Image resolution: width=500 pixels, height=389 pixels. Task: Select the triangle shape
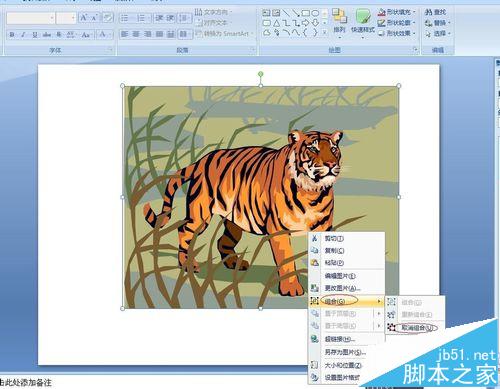pos(276,23)
